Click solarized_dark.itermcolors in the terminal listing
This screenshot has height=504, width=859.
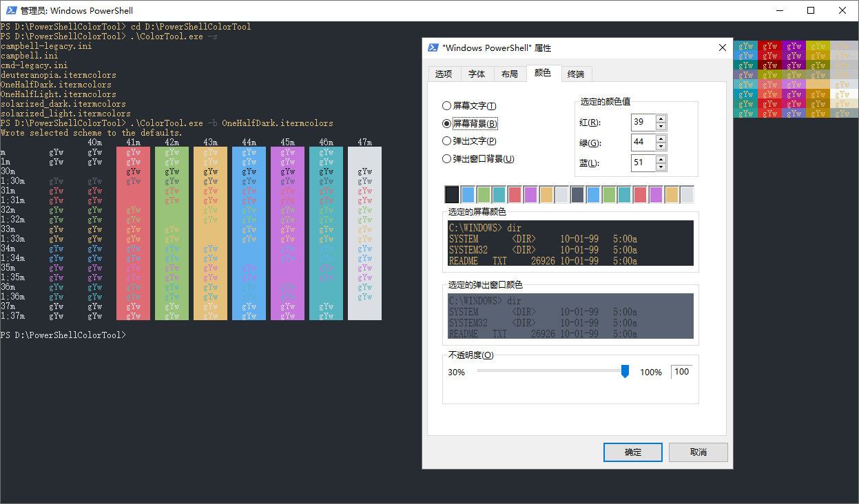[63, 104]
